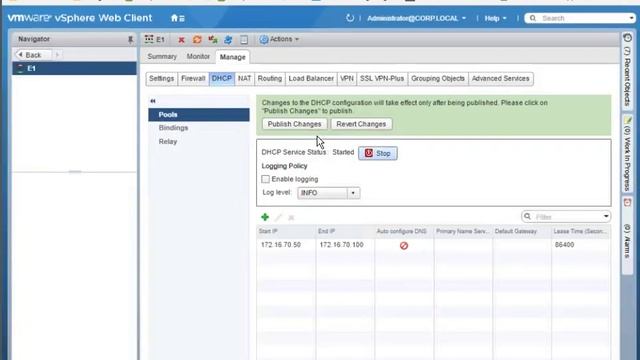640x360 pixels.
Task: Open the VPN sub-tab
Action: (x=347, y=78)
